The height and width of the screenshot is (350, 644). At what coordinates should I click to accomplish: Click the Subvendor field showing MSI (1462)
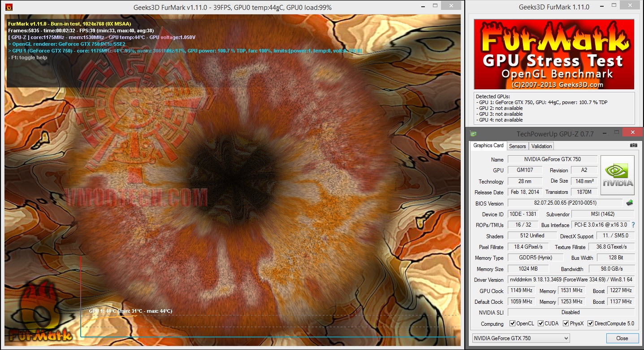603,214
